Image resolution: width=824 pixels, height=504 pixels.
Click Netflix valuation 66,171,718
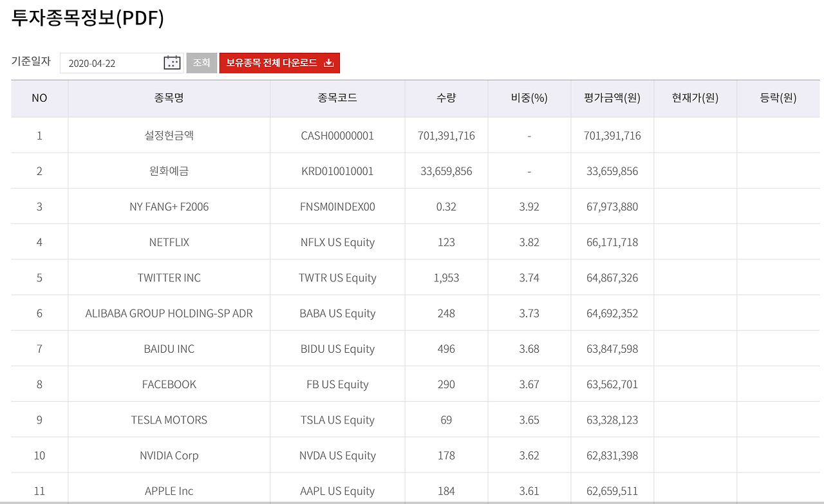(612, 243)
